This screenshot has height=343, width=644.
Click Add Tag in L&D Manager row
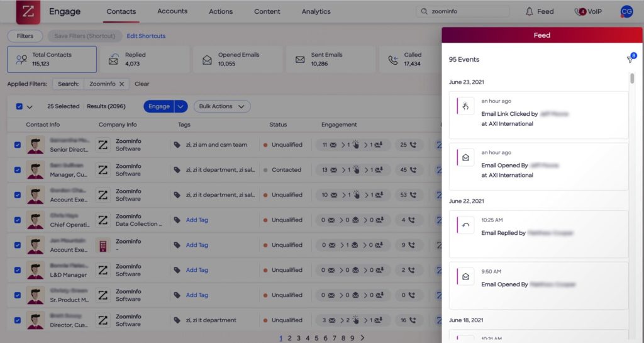(x=197, y=270)
